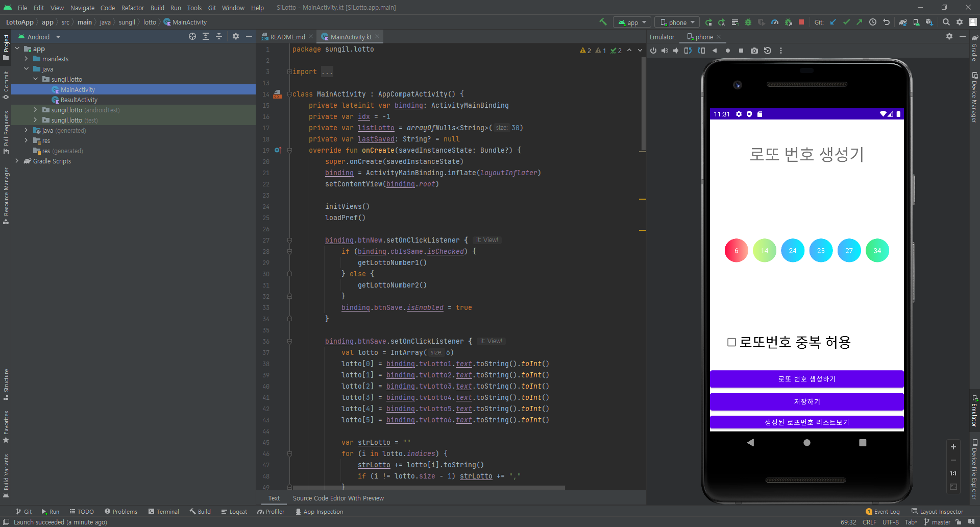Stop the running application
This screenshot has height=527, width=980.
802,22
